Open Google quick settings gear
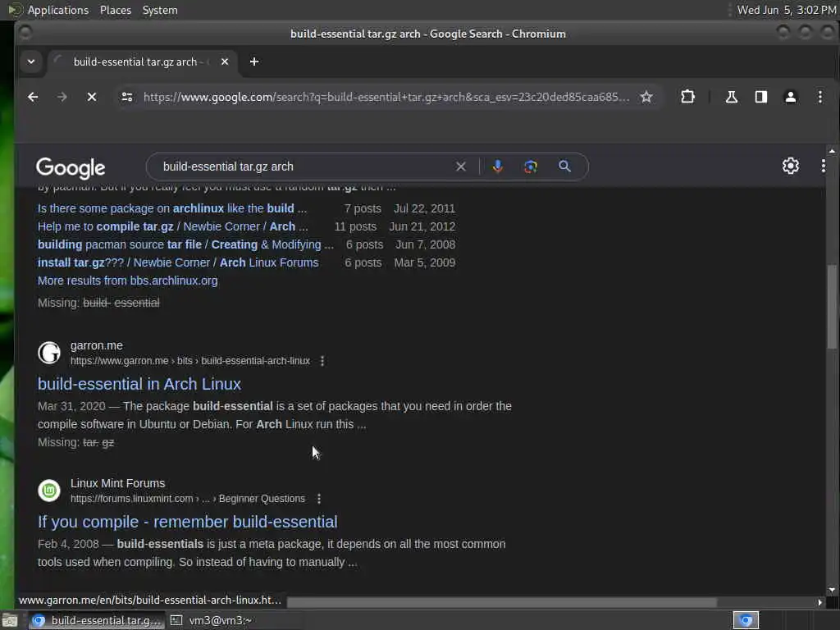Screen dimensions: 840x630 pos(791,166)
